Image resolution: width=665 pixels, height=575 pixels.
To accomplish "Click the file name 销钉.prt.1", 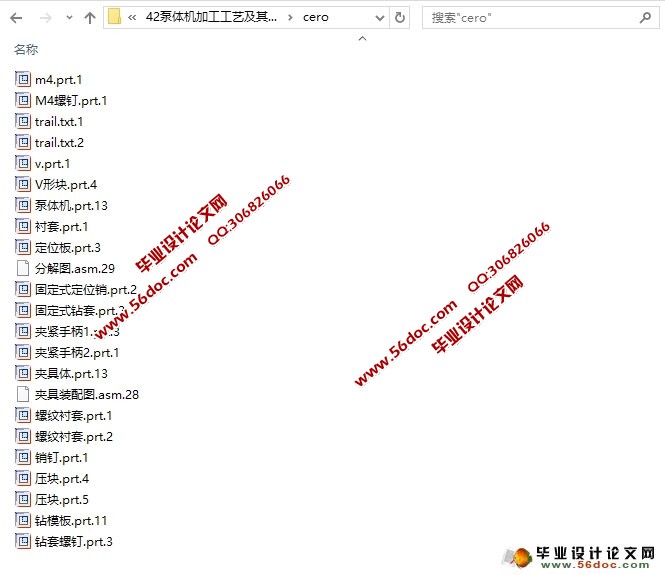I will pos(61,458).
